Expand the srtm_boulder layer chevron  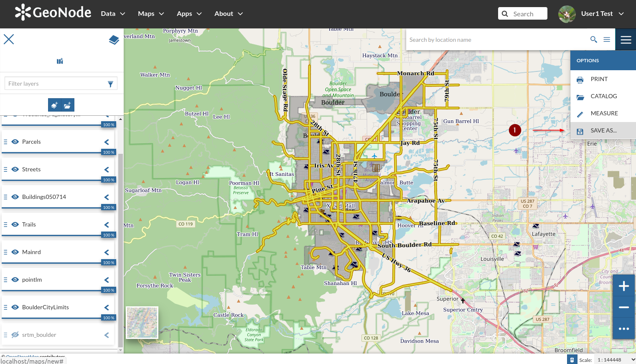107,335
